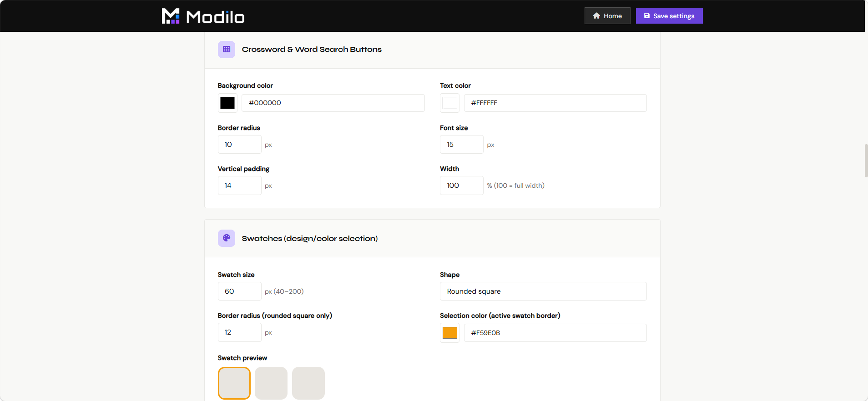The width and height of the screenshot is (868, 401).
Task: Select the second preview swatch
Action: click(271, 383)
